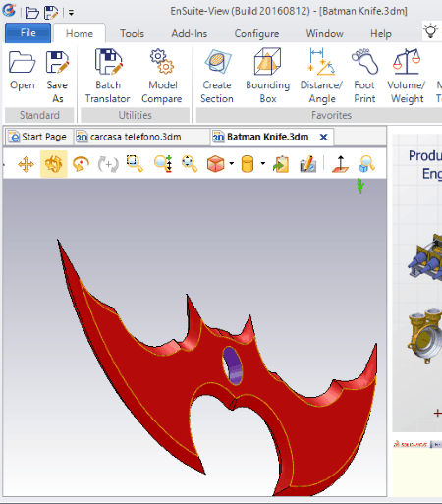Close the Batman Knife.3dm tab
The width and height of the screenshot is (442, 504).
323,137
